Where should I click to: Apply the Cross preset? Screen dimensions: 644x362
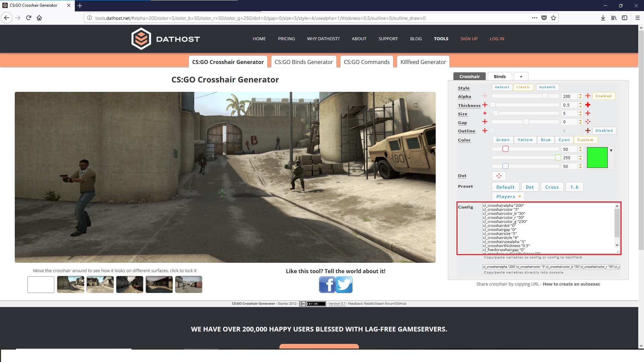[x=552, y=187]
